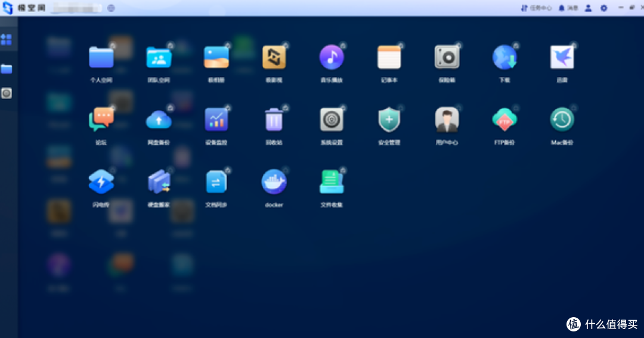Open the Mac备份 backup app
The width and height of the screenshot is (644, 338).
(x=562, y=119)
